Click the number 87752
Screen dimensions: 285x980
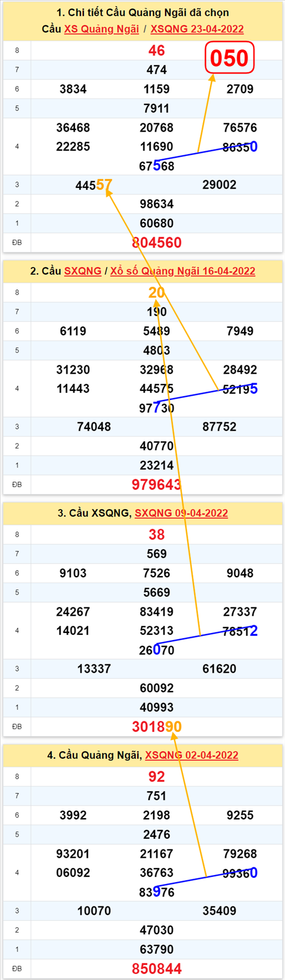pyautogui.click(x=220, y=427)
